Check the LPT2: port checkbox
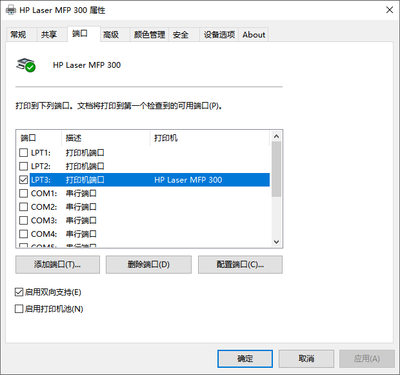400x375 pixels. 23,166
